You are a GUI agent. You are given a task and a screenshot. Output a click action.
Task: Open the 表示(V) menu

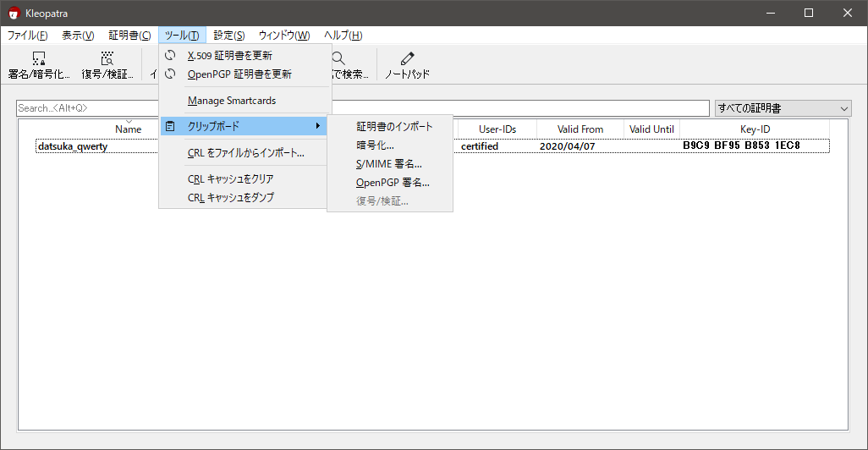[x=78, y=36]
